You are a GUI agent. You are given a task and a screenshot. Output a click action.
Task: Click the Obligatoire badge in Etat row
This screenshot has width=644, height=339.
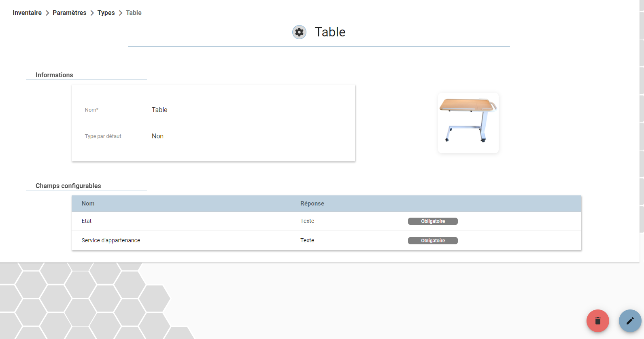click(433, 221)
